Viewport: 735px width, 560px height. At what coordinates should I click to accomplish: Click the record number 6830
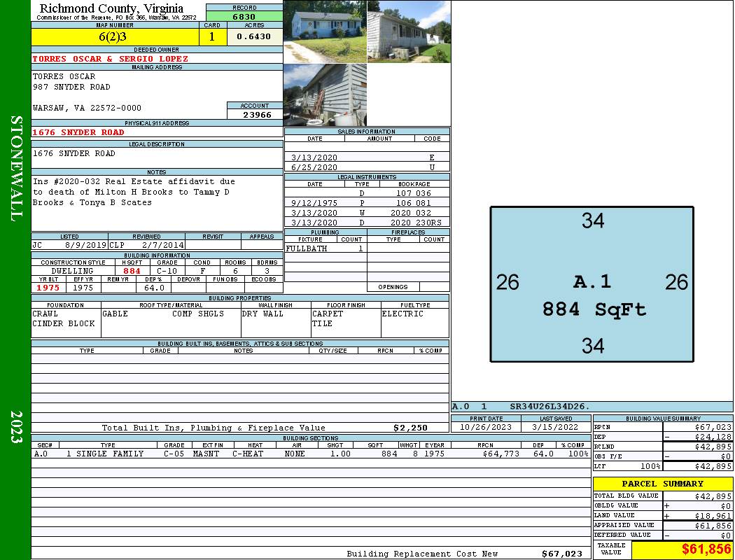pyautogui.click(x=244, y=16)
